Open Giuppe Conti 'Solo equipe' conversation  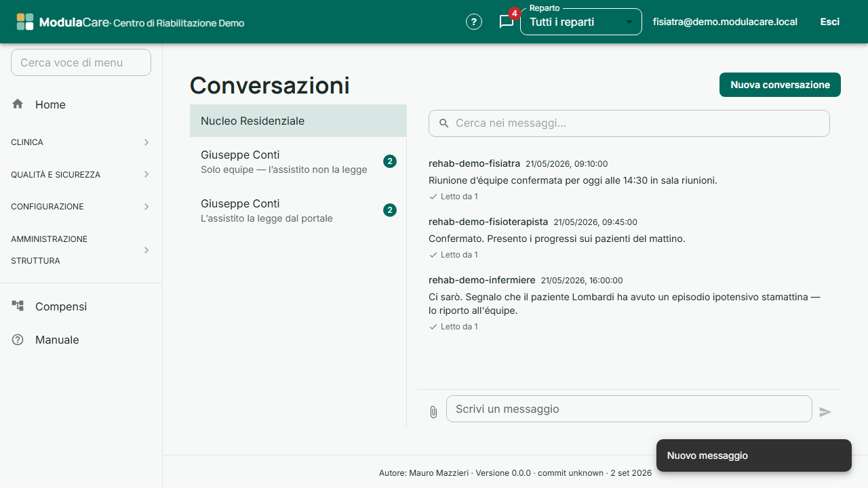coord(298,161)
